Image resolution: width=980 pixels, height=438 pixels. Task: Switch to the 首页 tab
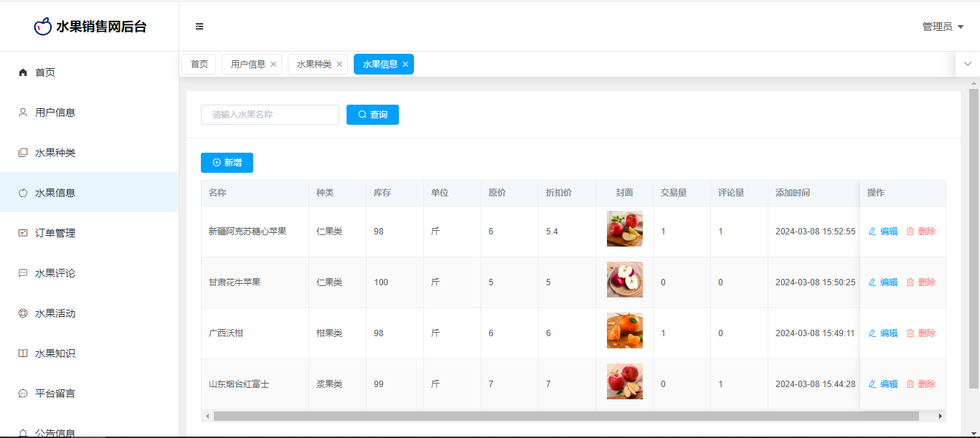click(x=199, y=65)
